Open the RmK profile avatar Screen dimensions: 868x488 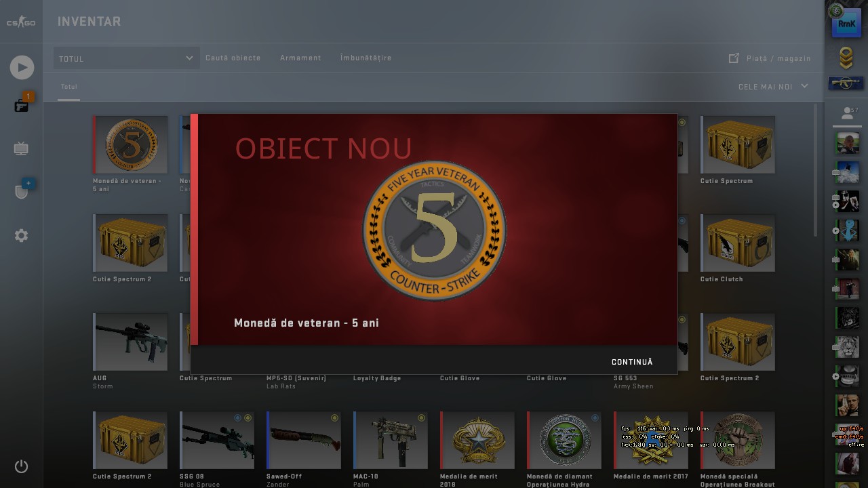(x=846, y=24)
